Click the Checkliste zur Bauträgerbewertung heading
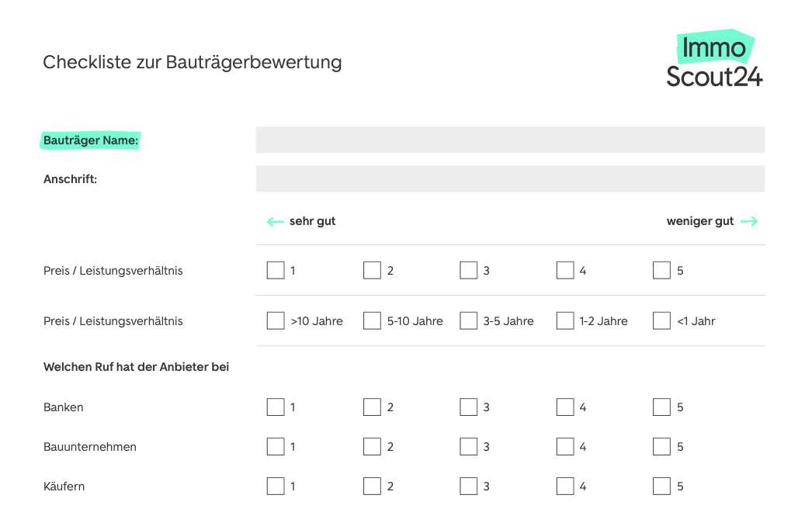 tap(193, 62)
